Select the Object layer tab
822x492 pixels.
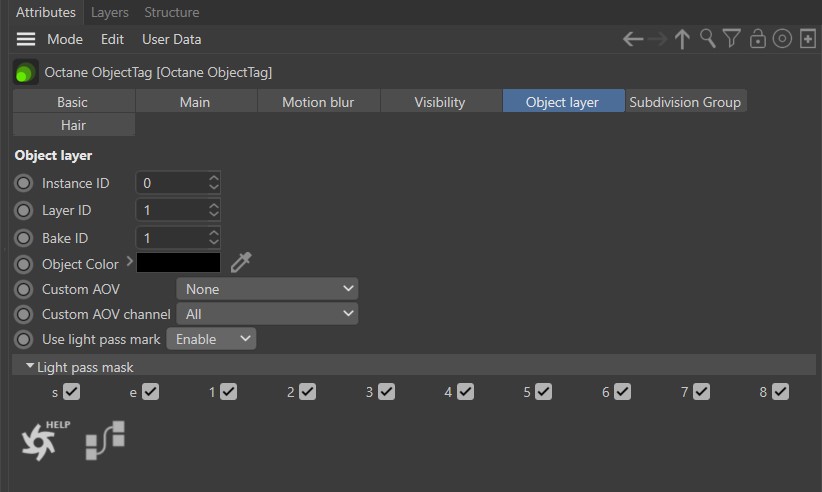564,101
